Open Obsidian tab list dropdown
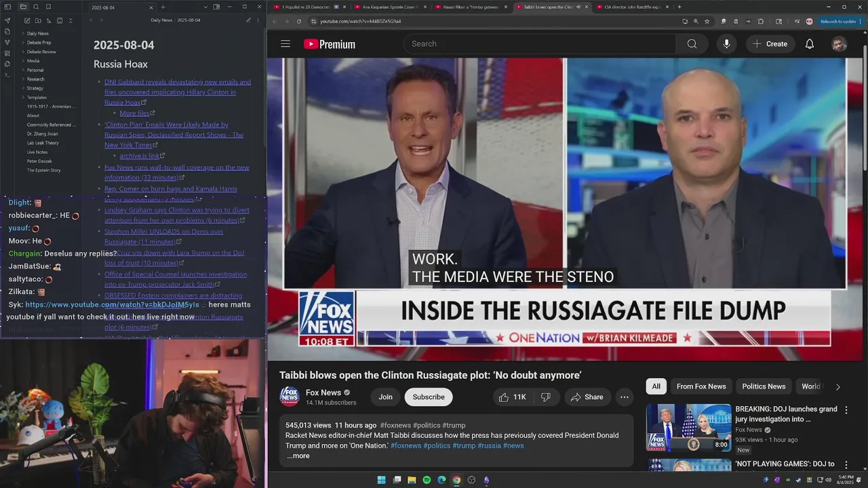Viewport: 868px width, 488px height. (205, 7)
